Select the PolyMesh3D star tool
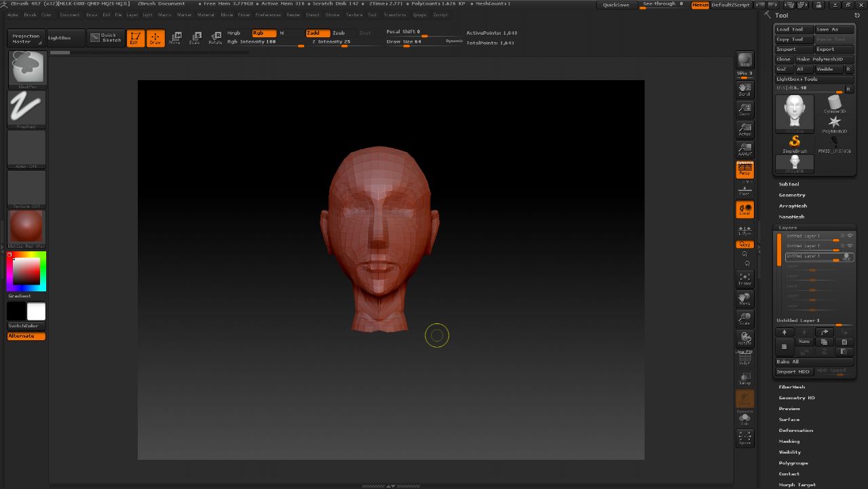The image size is (868, 489). [834, 124]
